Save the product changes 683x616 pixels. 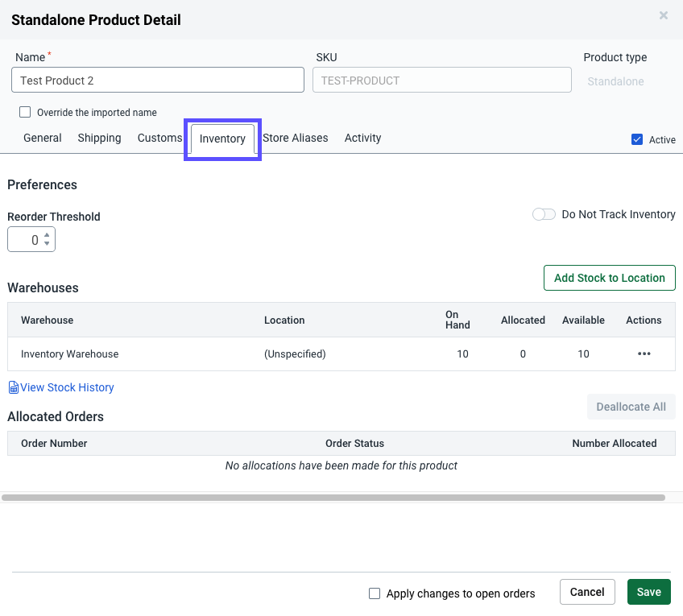(648, 592)
